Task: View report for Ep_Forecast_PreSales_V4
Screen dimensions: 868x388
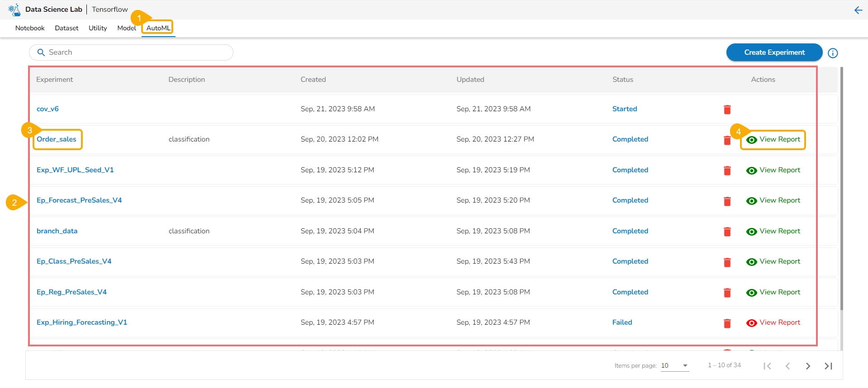Action: (773, 200)
